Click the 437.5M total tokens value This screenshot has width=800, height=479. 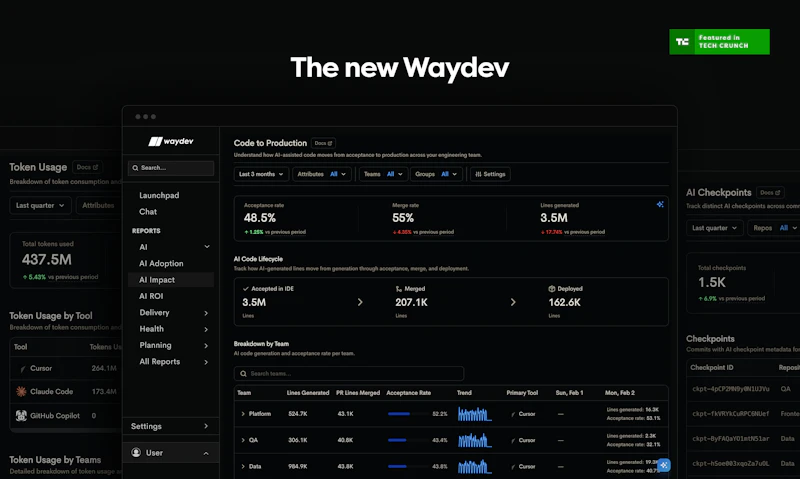point(46,260)
